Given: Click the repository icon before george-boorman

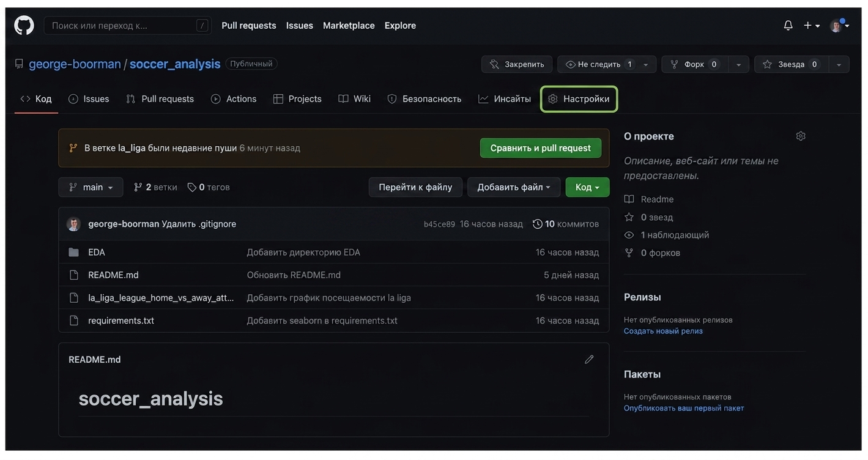Looking at the screenshot, I should pyautogui.click(x=19, y=64).
